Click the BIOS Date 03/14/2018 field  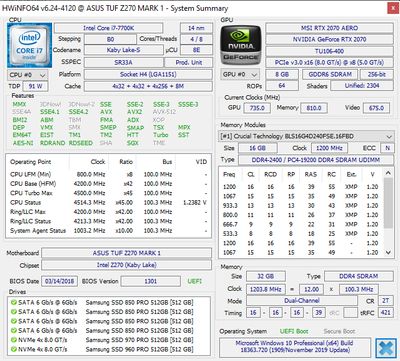pos(59,281)
